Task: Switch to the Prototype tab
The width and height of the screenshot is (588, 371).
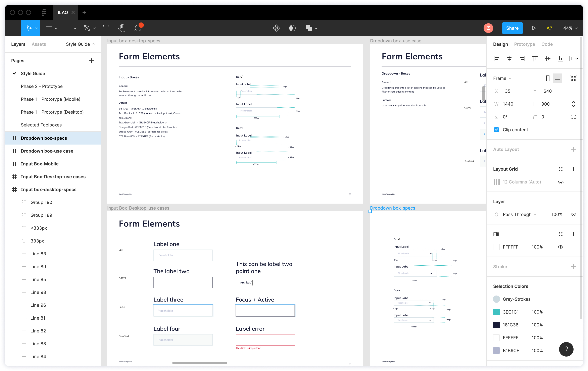Action: coord(524,44)
